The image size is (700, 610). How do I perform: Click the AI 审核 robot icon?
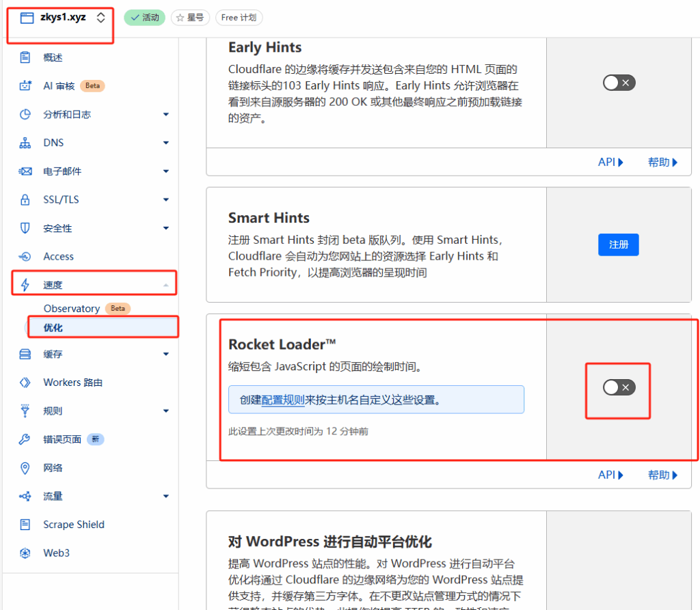(25, 85)
